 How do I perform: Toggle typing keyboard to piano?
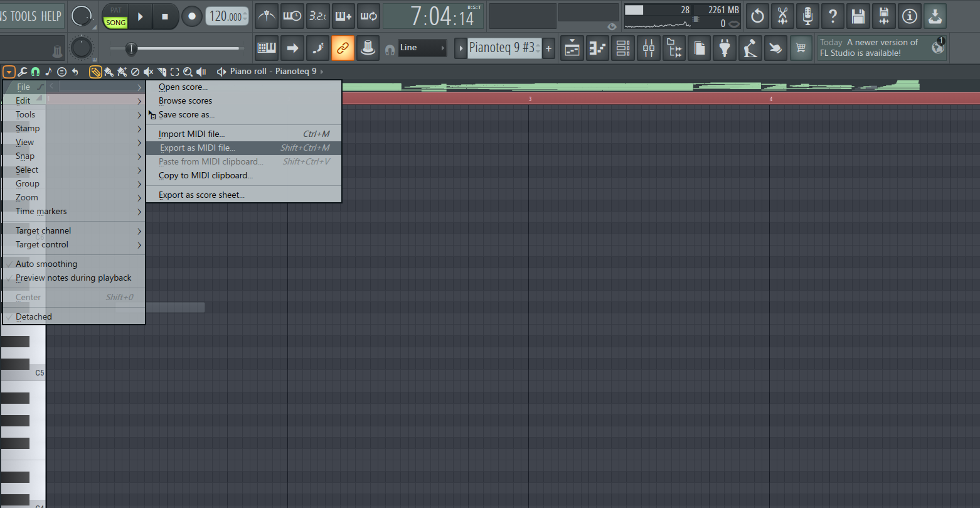click(x=267, y=48)
